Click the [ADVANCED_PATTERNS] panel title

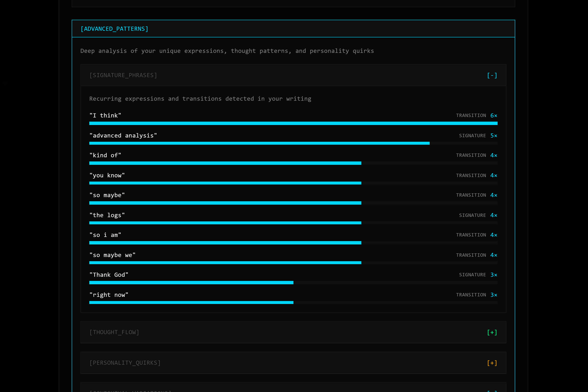[114, 29]
